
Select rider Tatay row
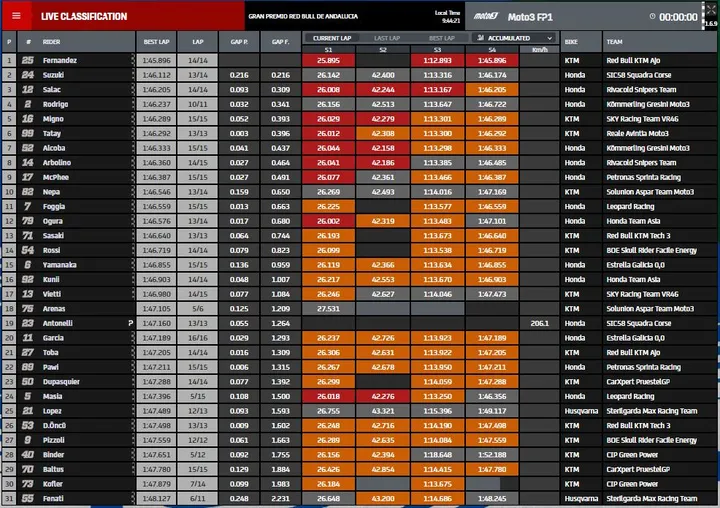pyautogui.click(x=360, y=133)
